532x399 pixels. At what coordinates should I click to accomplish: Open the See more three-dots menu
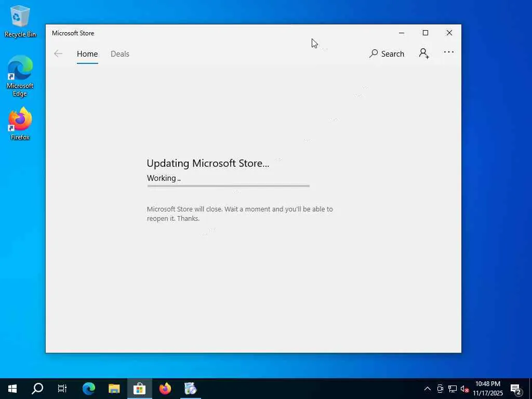point(448,52)
